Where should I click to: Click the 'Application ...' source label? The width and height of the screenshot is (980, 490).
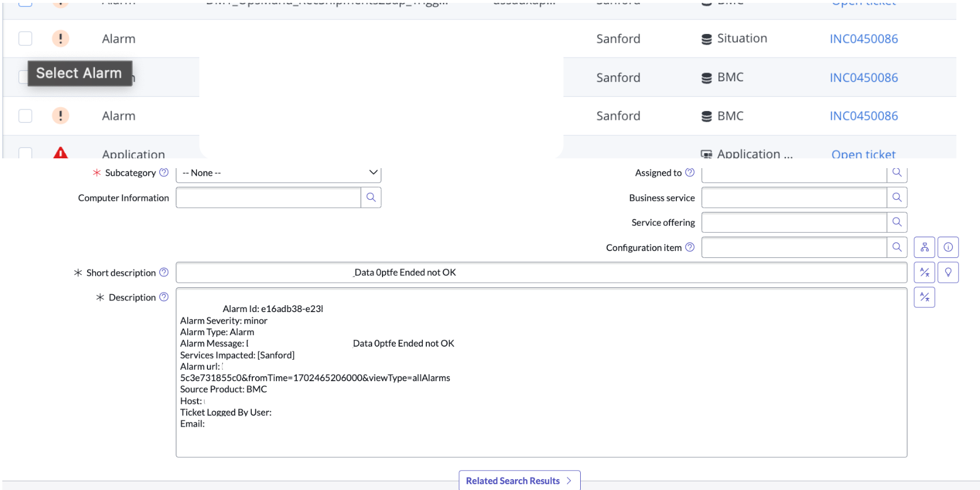755,154
